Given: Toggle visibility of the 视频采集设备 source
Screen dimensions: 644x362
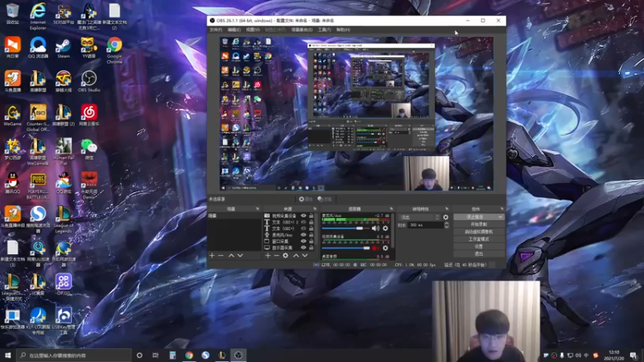Looking at the screenshot, I should tap(303, 216).
